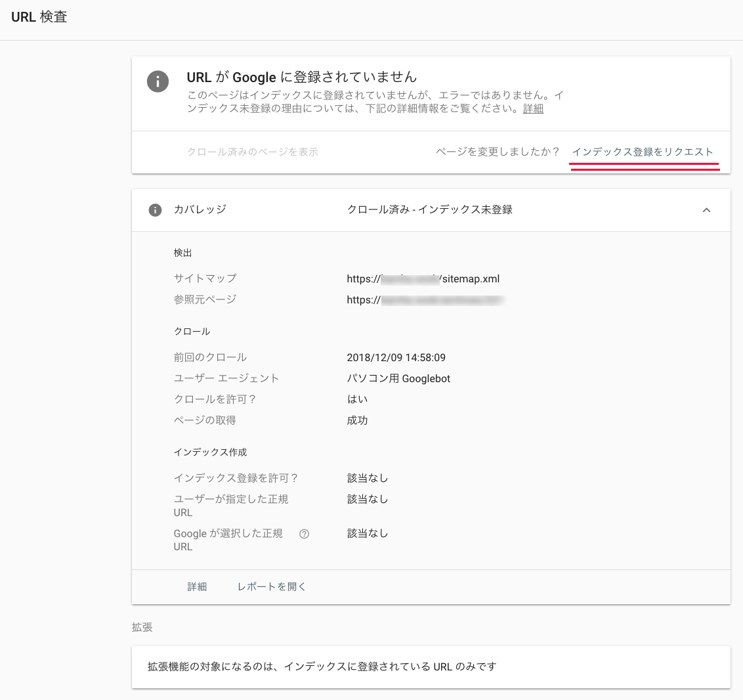This screenshot has height=700, width=743.
Task: Open the 詳細 link in the index description
Action: (533, 109)
